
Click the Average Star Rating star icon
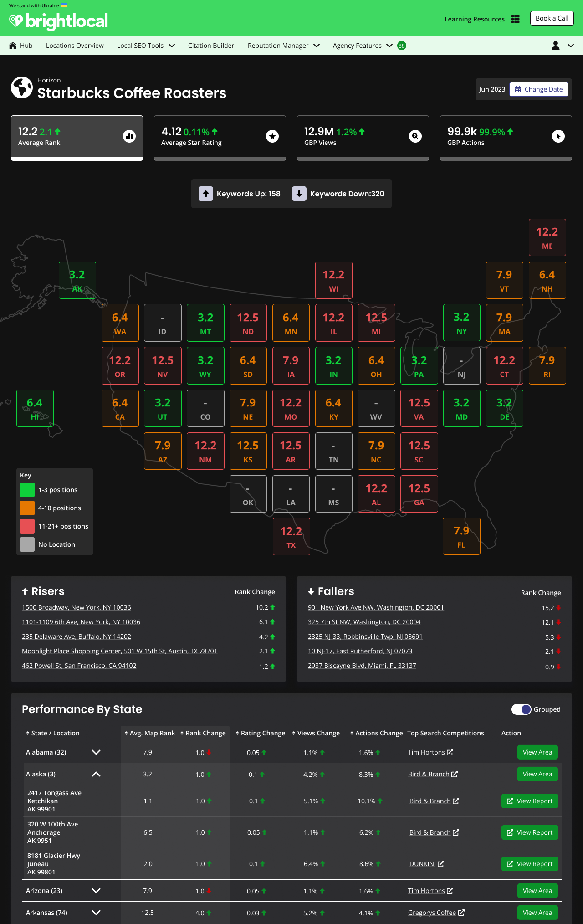pos(272,136)
